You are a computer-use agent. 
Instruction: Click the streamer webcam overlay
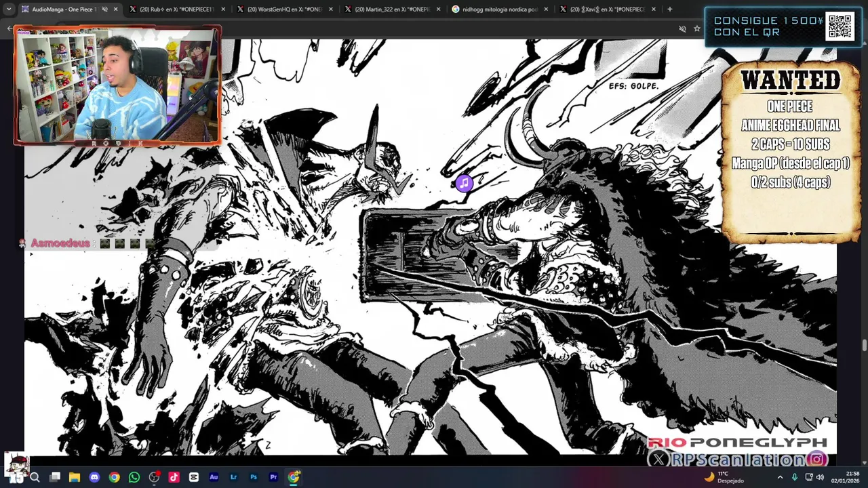click(x=117, y=85)
